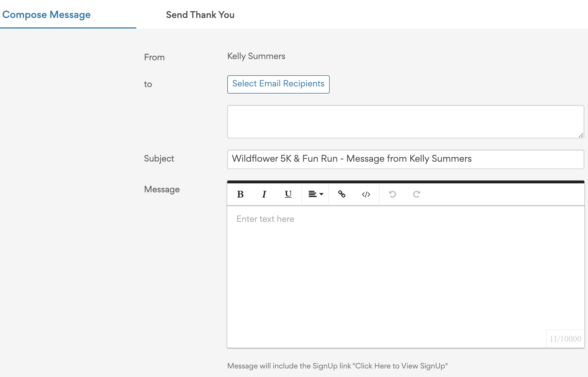588x377 pixels.
Task: Grab the recipients box resize handle
Action: pos(581,135)
